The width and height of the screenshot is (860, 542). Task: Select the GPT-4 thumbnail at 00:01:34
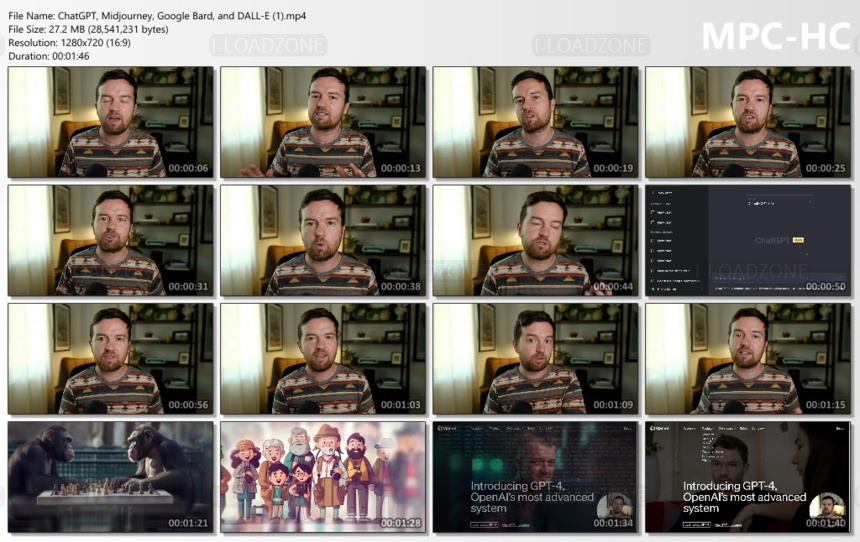click(535, 477)
